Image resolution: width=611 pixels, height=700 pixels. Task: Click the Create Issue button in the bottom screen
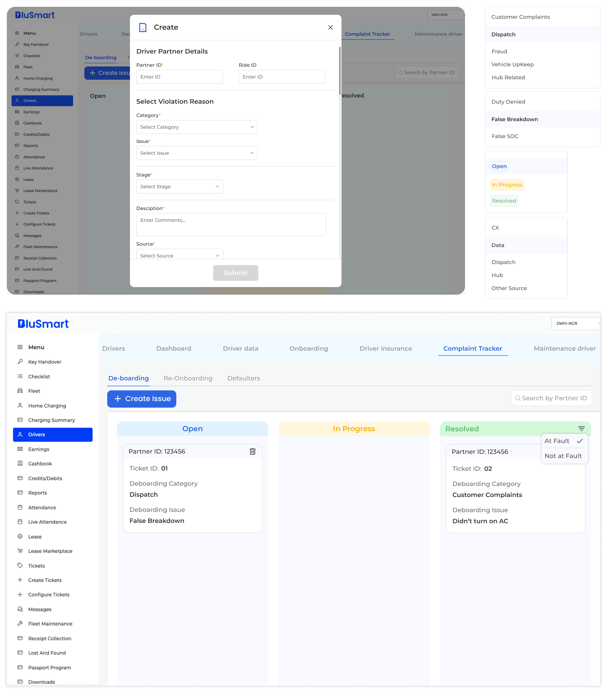tap(142, 399)
